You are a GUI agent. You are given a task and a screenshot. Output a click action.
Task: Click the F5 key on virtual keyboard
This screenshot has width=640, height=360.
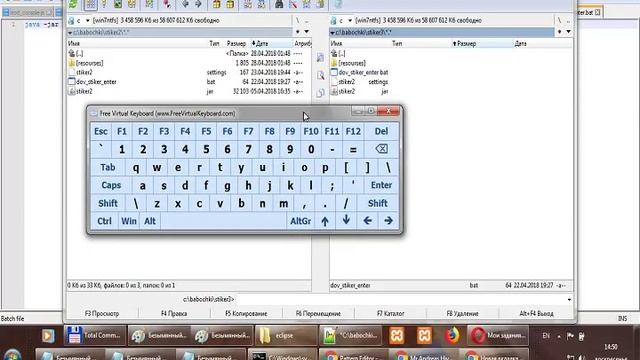point(206,131)
